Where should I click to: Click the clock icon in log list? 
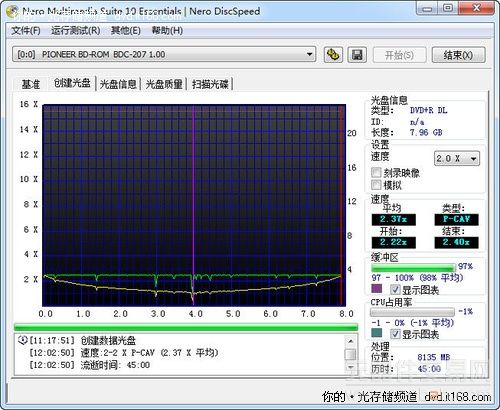click(22, 340)
